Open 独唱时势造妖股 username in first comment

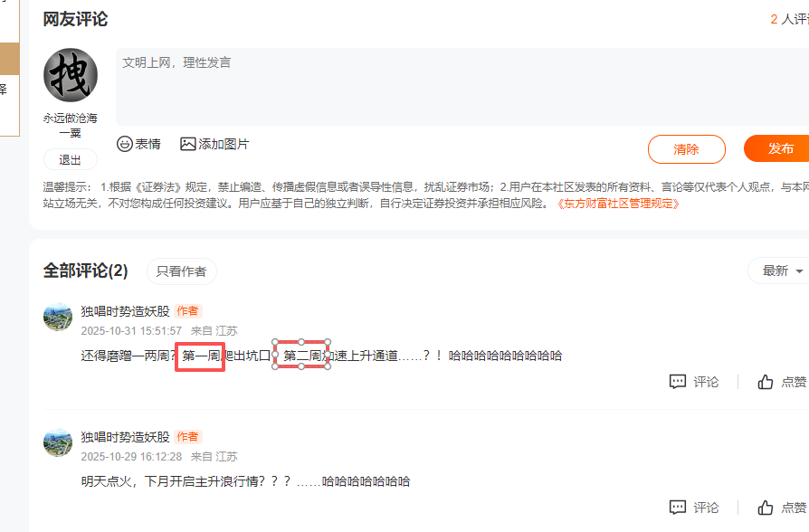click(126, 311)
